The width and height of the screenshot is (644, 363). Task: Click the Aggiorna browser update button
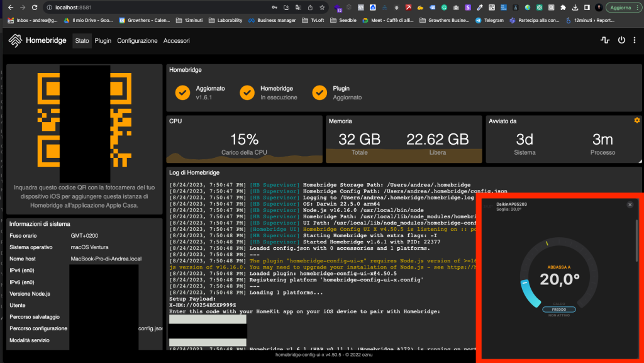pos(620,8)
